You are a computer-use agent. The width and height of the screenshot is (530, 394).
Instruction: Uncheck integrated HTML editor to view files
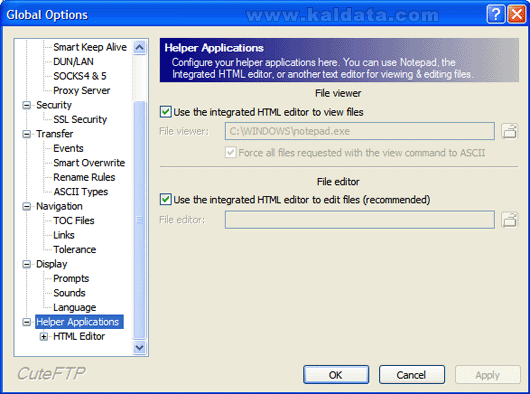[x=166, y=112]
